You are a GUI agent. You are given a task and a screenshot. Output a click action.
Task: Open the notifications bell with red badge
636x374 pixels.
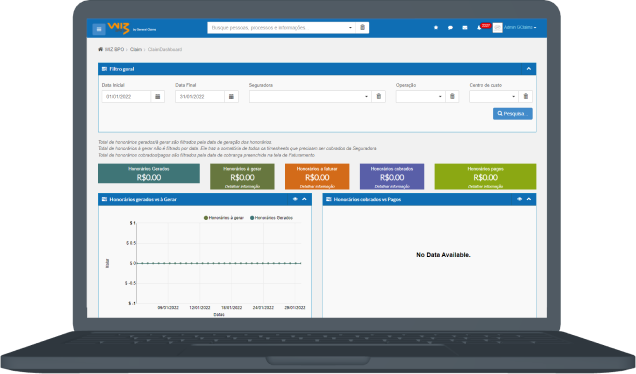coord(479,28)
